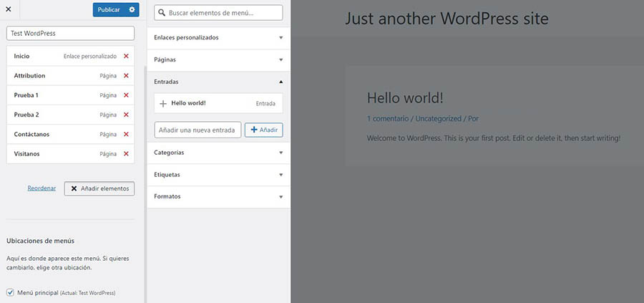Remove Prueba 1 with red X
The height and width of the screenshot is (303, 644).
pyautogui.click(x=126, y=95)
